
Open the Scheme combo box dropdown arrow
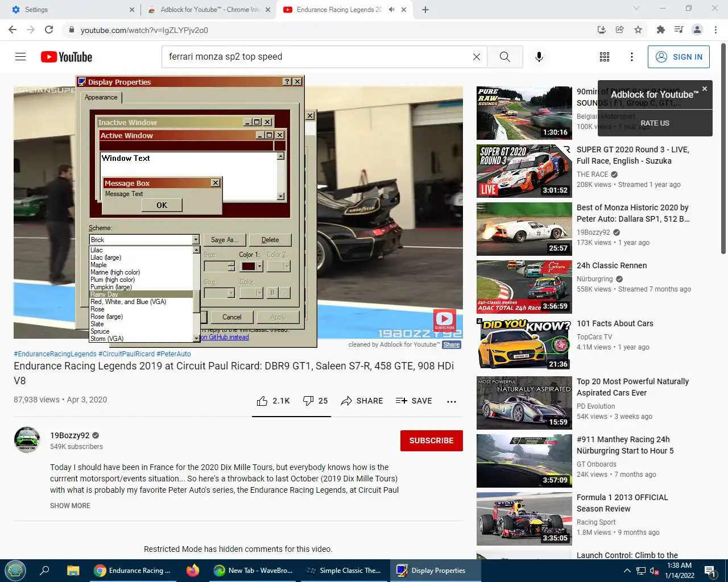196,240
